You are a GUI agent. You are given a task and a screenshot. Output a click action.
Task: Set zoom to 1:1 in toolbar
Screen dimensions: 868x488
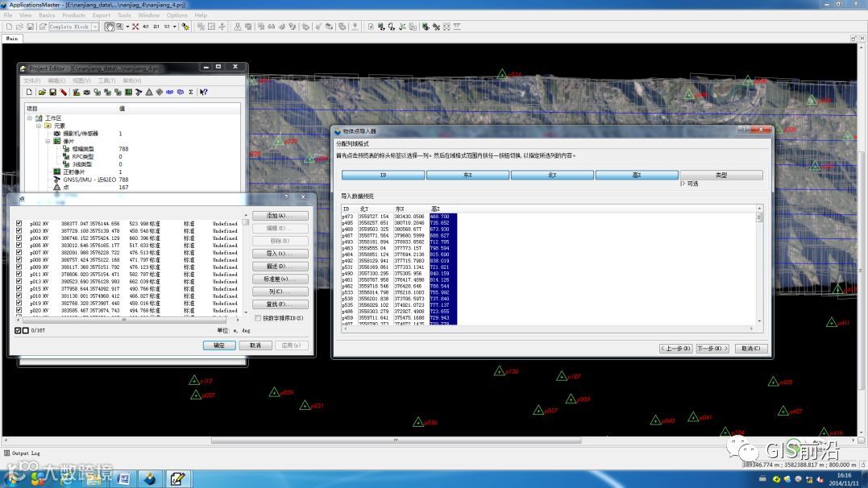coord(167,27)
